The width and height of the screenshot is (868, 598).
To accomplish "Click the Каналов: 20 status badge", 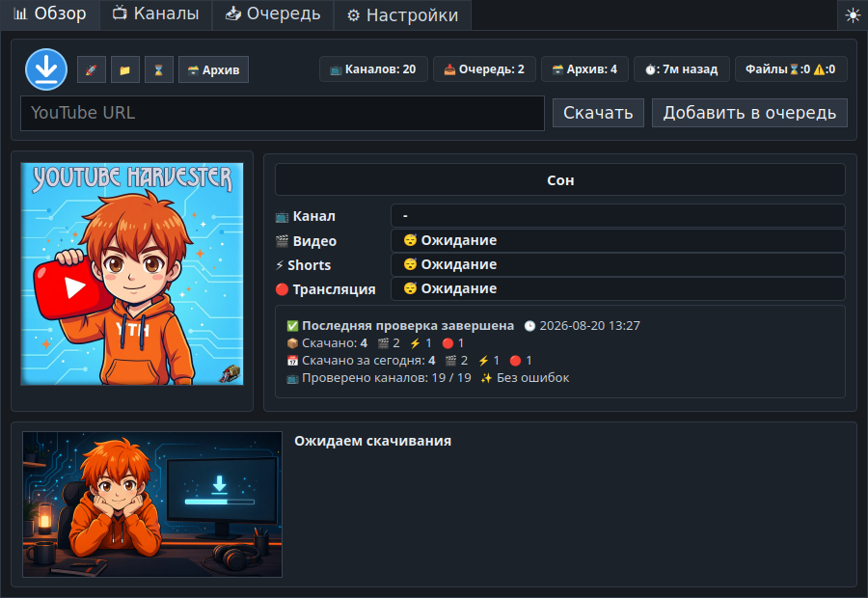I will pyautogui.click(x=373, y=69).
